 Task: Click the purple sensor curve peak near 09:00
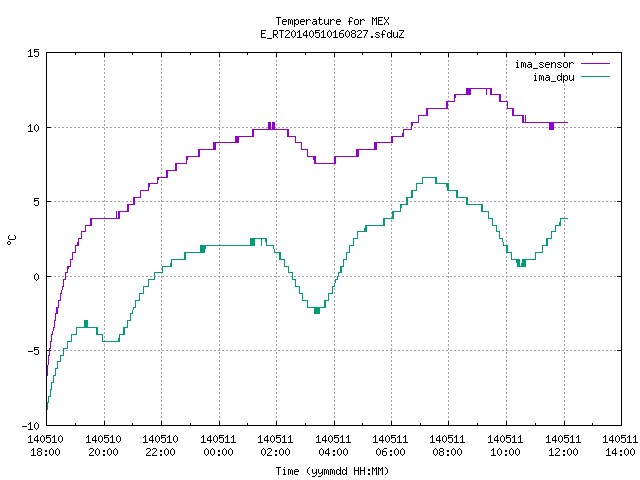pos(479,89)
